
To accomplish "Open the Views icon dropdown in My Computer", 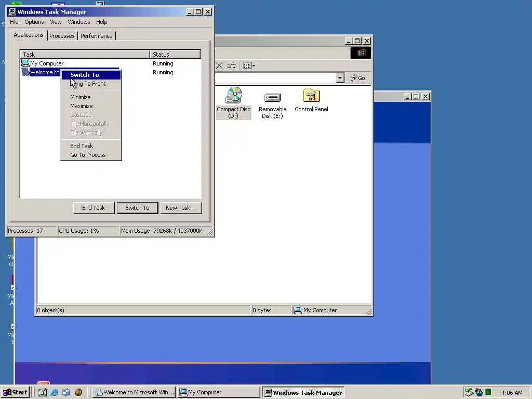I will tap(249, 65).
